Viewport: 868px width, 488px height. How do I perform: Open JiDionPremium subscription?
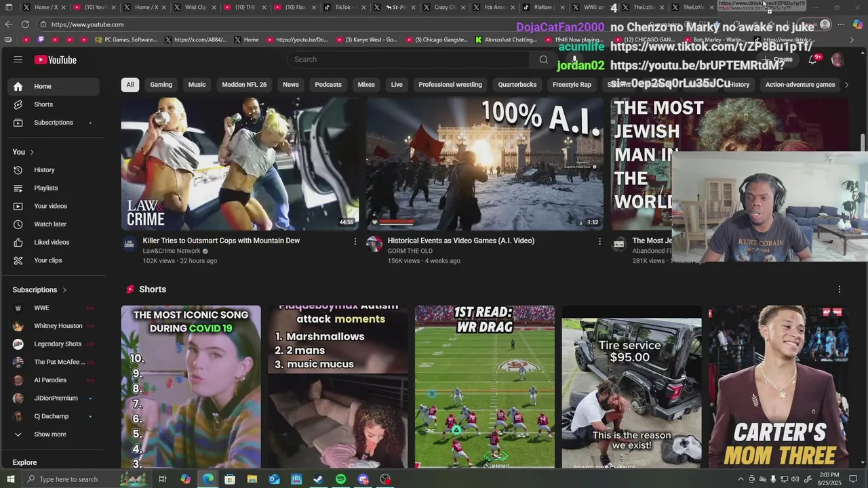tap(54, 398)
